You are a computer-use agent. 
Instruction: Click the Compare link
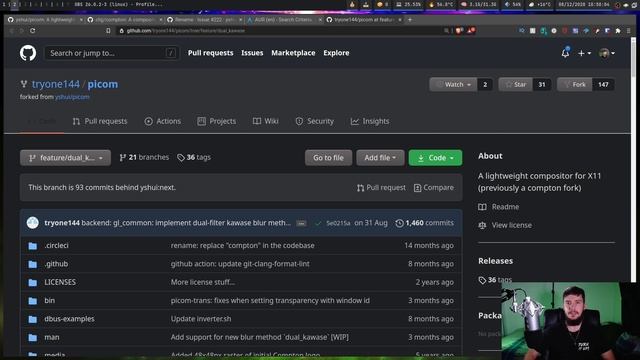433,187
